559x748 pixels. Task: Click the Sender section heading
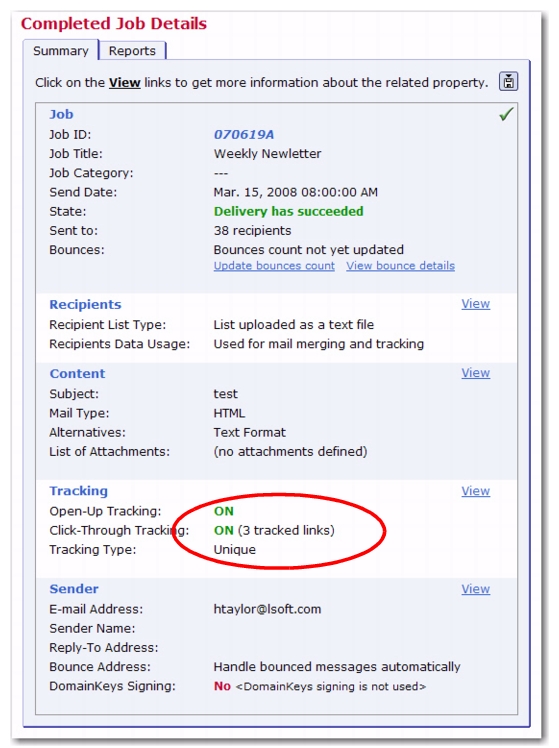click(x=74, y=589)
